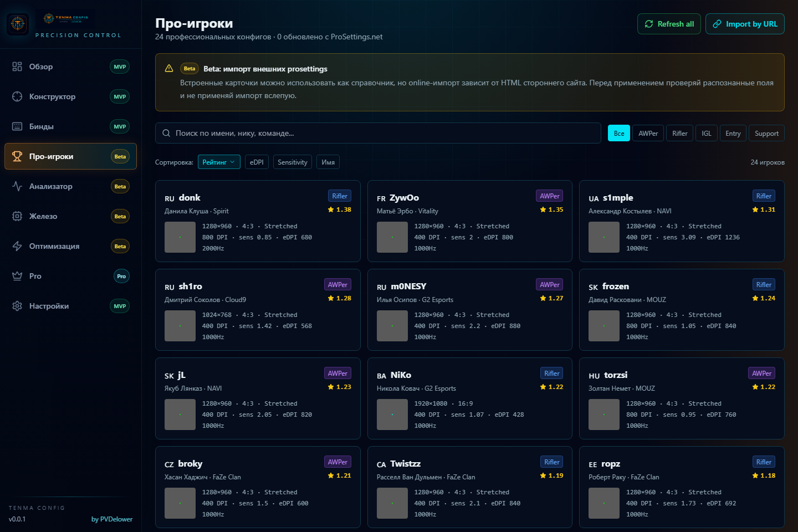798x532 pixels.
Task: Click the refresh arrows icon
Action: (649, 24)
